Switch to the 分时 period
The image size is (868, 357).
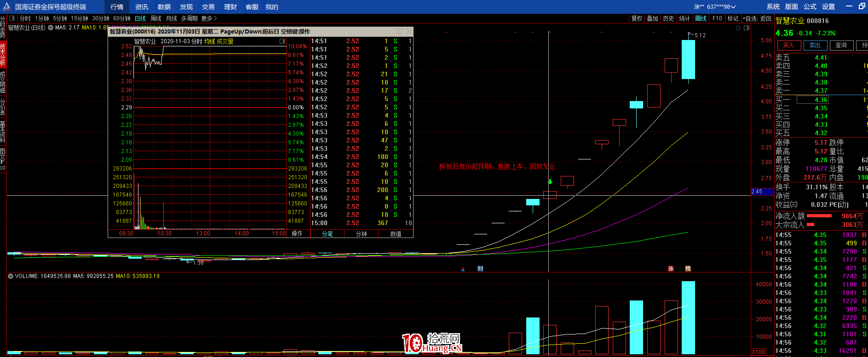(x=25, y=18)
